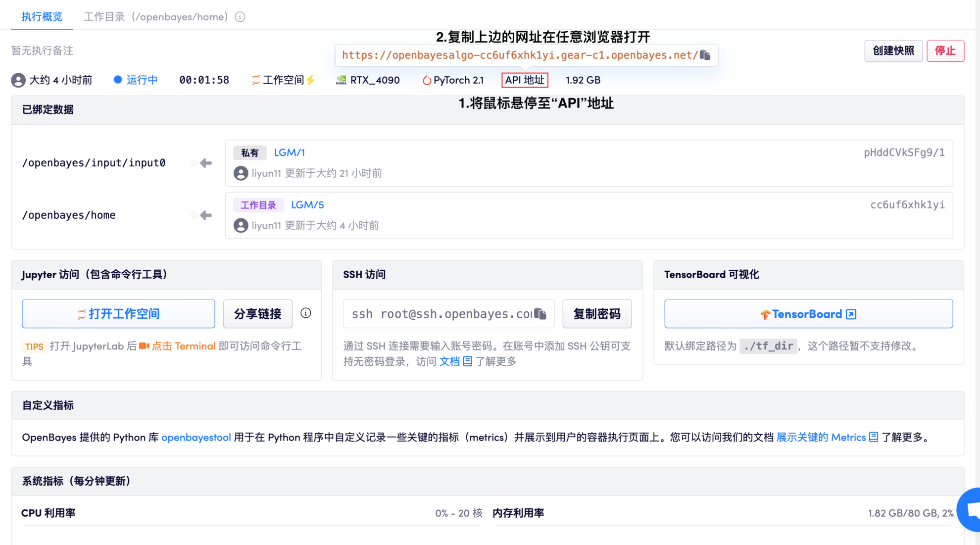Open the LGM/1 dataset link
Screen dimensions: 980x545
tap(289, 152)
